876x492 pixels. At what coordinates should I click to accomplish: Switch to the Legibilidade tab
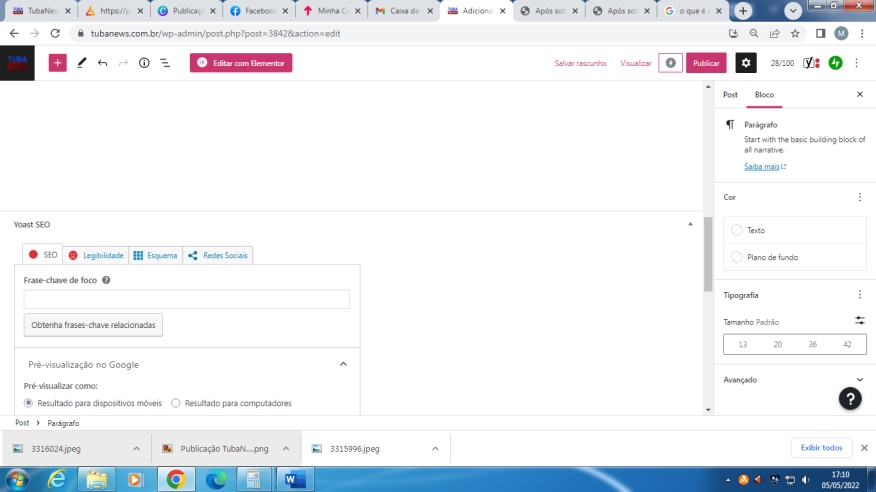click(96, 255)
